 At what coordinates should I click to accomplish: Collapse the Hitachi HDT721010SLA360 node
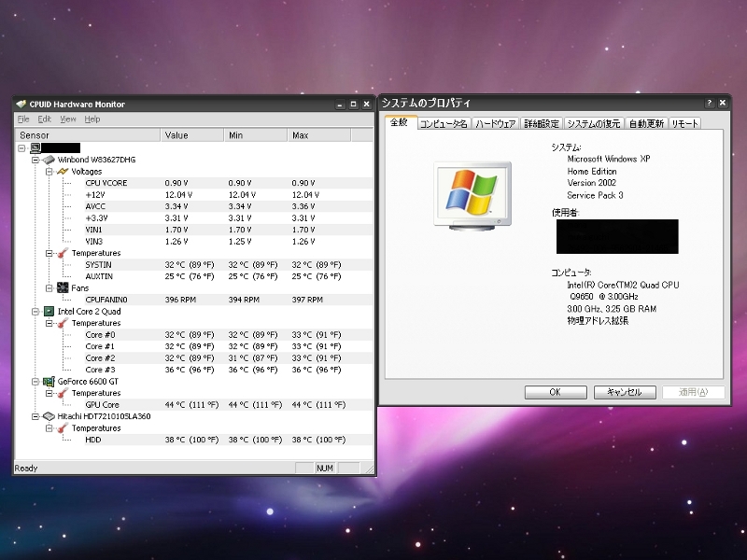coord(35,416)
